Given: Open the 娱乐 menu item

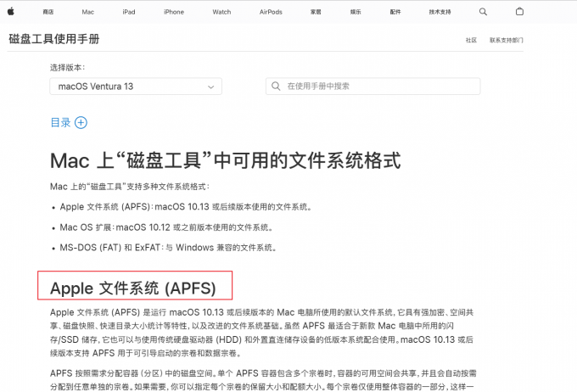Looking at the screenshot, I should click(356, 12).
